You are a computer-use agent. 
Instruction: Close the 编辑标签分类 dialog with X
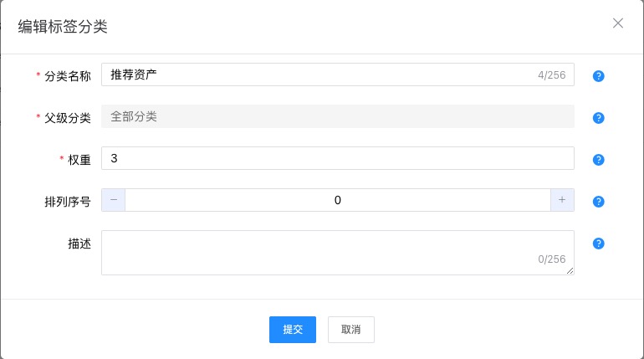click(x=618, y=23)
